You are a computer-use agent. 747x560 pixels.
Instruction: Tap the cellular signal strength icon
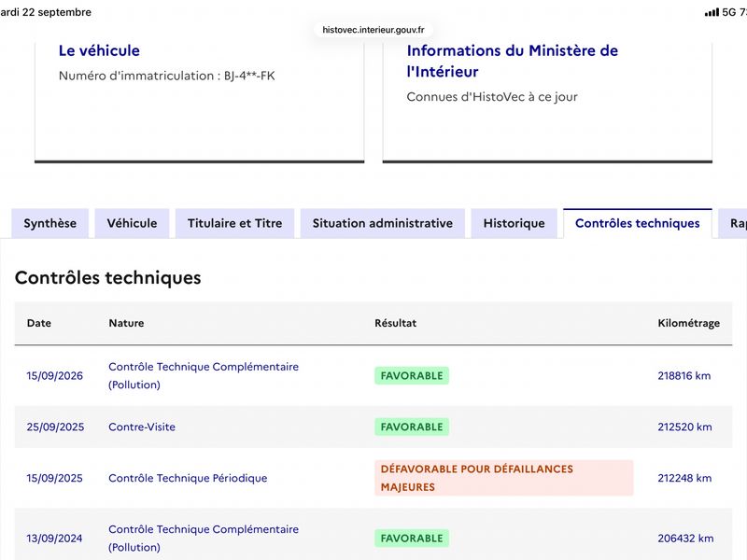[x=712, y=12]
